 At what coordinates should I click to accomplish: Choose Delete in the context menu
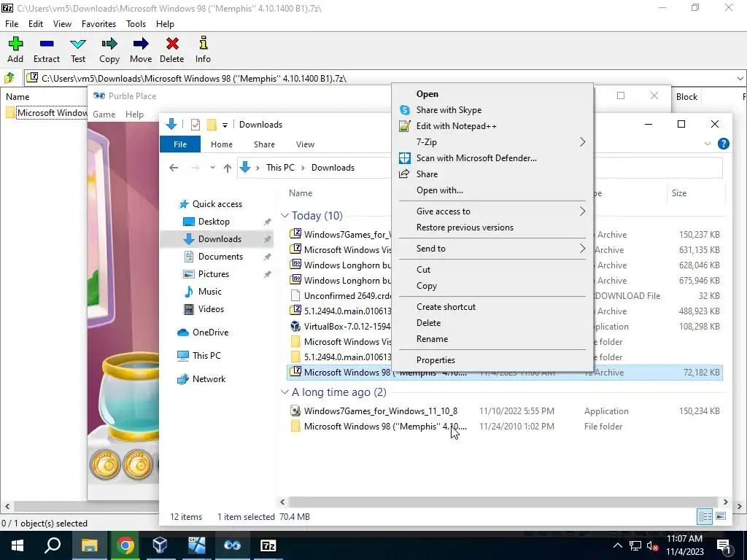(x=492, y=323)
